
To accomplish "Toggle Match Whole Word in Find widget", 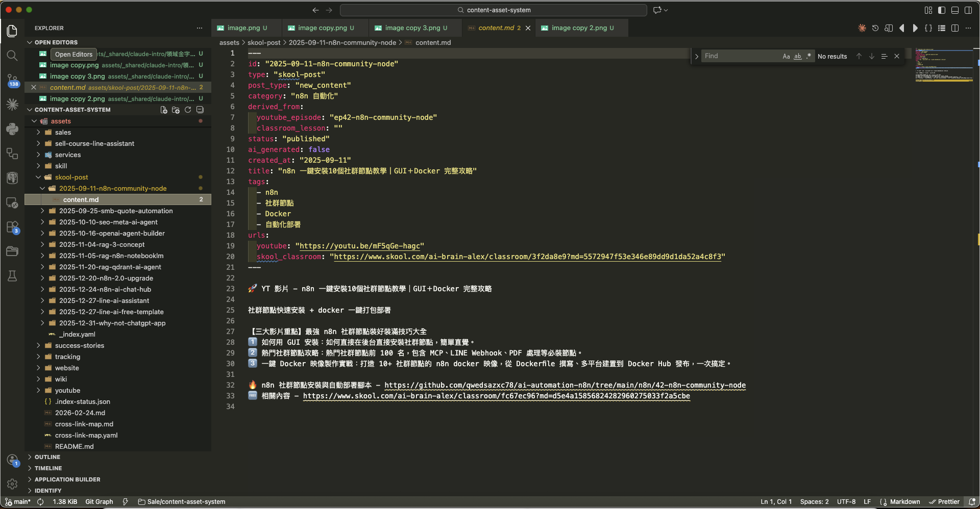I will (797, 56).
